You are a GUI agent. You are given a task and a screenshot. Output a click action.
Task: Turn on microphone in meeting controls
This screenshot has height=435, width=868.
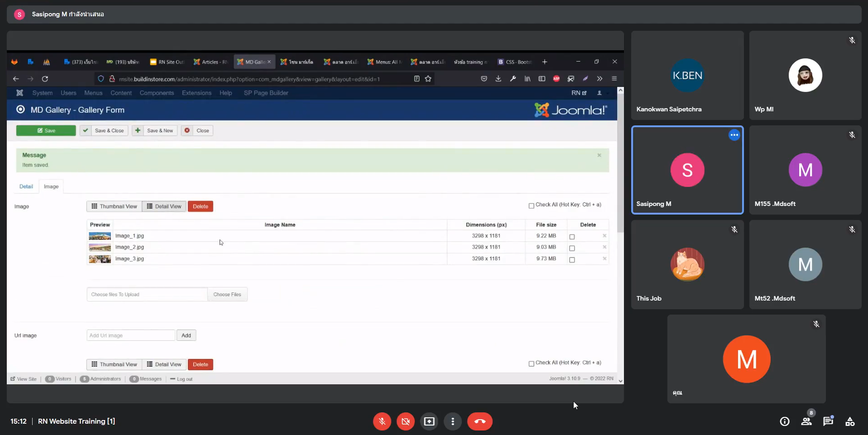point(382,421)
